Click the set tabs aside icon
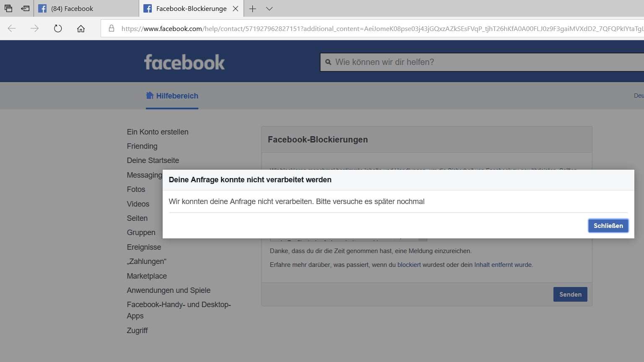Image resolution: width=644 pixels, height=362 pixels. [x=25, y=8]
